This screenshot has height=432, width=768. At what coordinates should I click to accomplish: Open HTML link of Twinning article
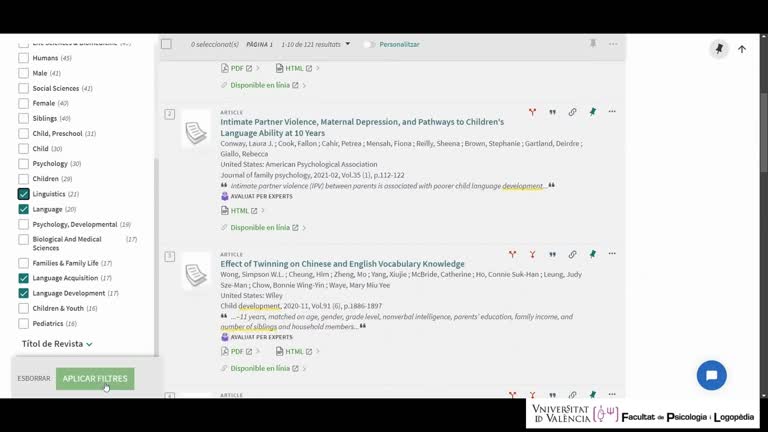(294, 351)
